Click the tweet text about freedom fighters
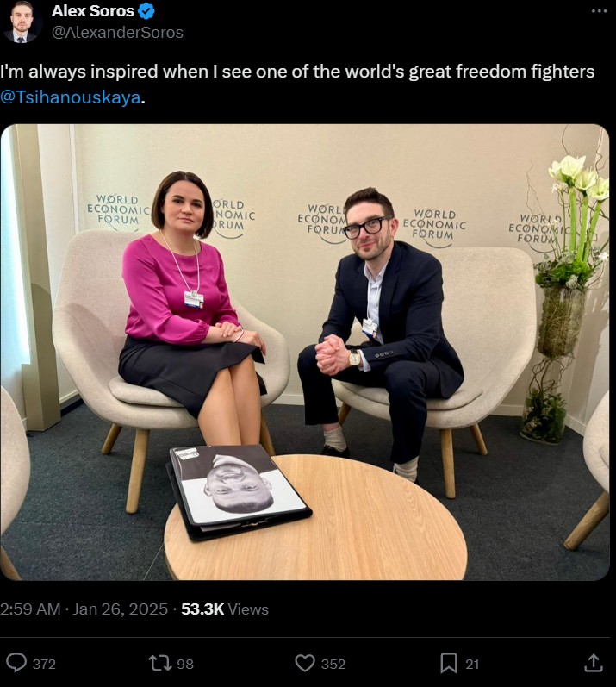 (297, 84)
